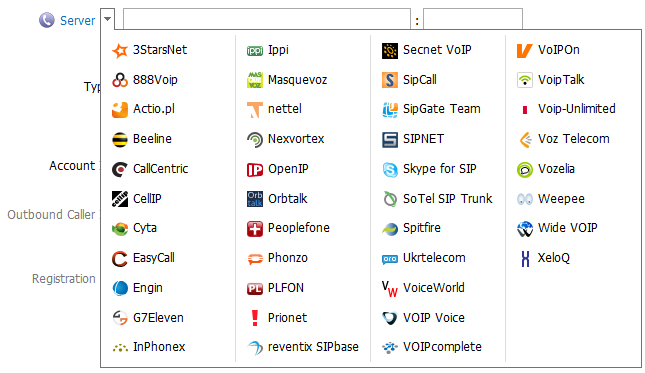The image size is (645, 373).
Task: Select SoTel SIP Trunk provider
Action: (x=437, y=199)
